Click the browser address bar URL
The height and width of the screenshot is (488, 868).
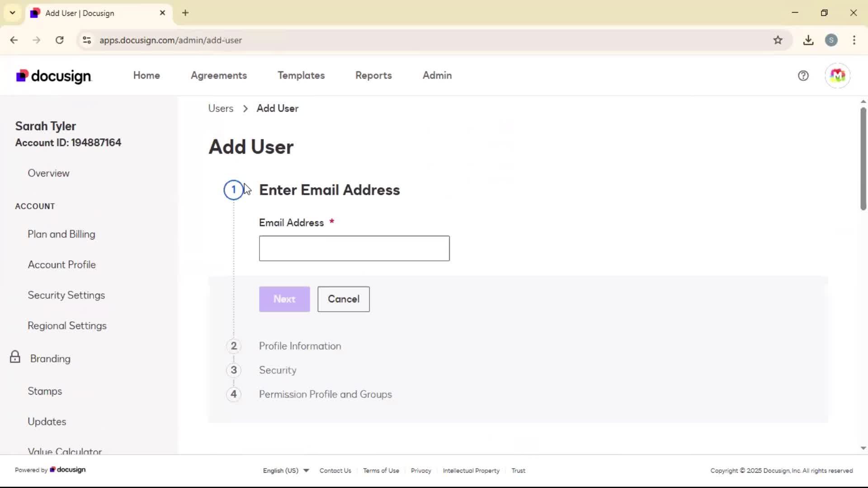pyautogui.click(x=171, y=40)
